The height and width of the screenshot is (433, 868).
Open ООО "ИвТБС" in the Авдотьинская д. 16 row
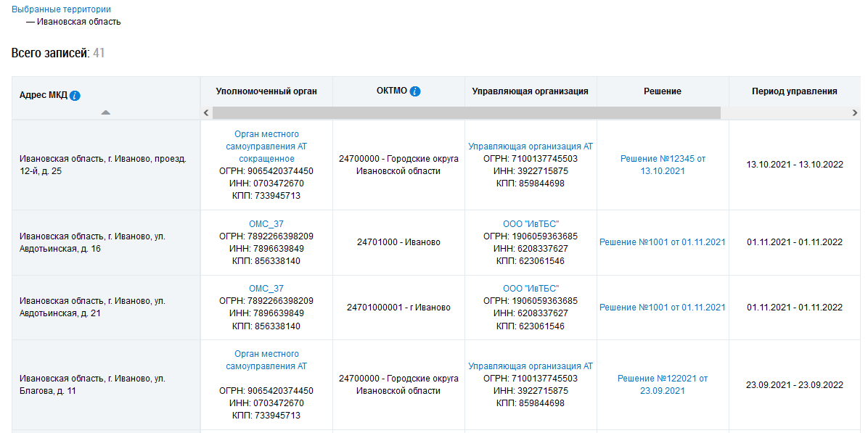[x=531, y=223]
